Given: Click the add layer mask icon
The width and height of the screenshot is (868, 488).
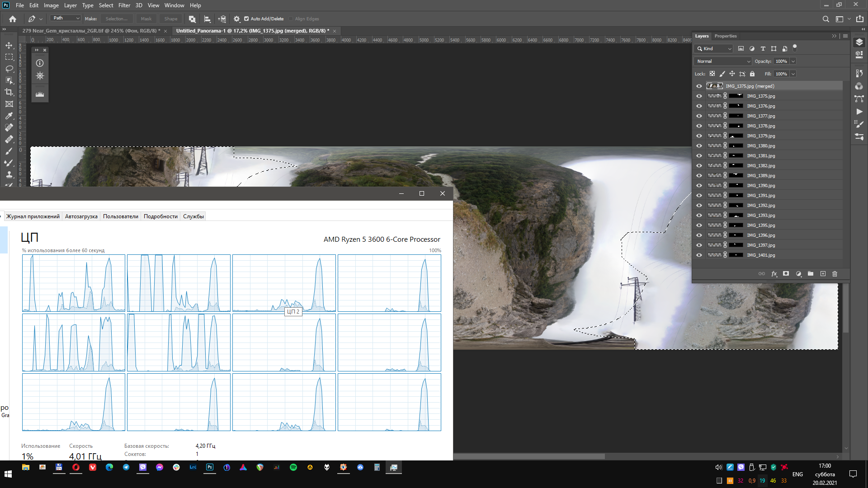Looking at the screenshot, I should [786, 274].
